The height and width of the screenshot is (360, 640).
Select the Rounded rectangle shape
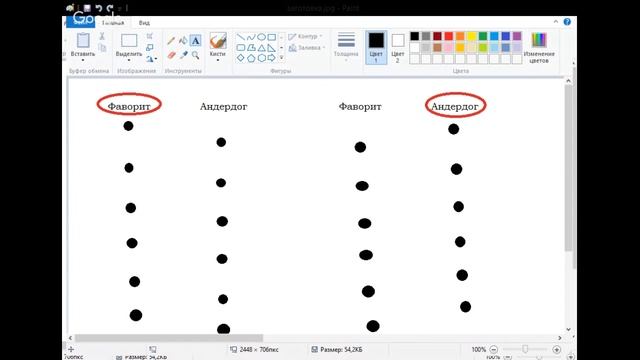241,48
